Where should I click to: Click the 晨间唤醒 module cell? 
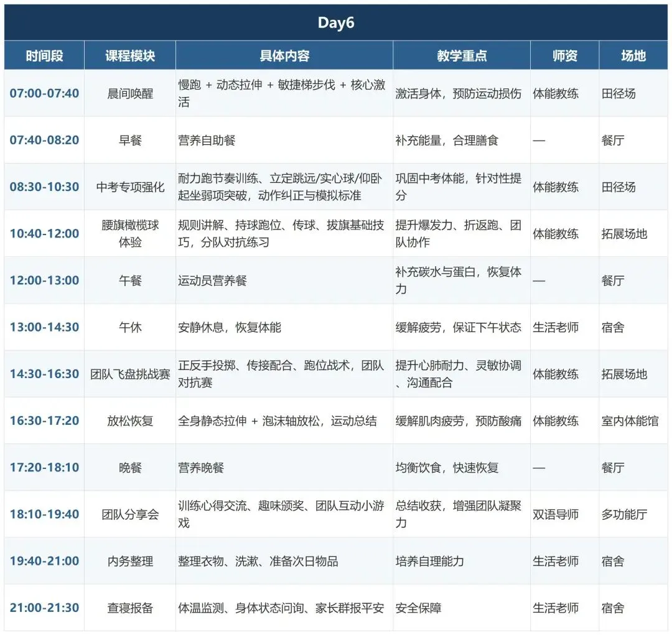129,93
